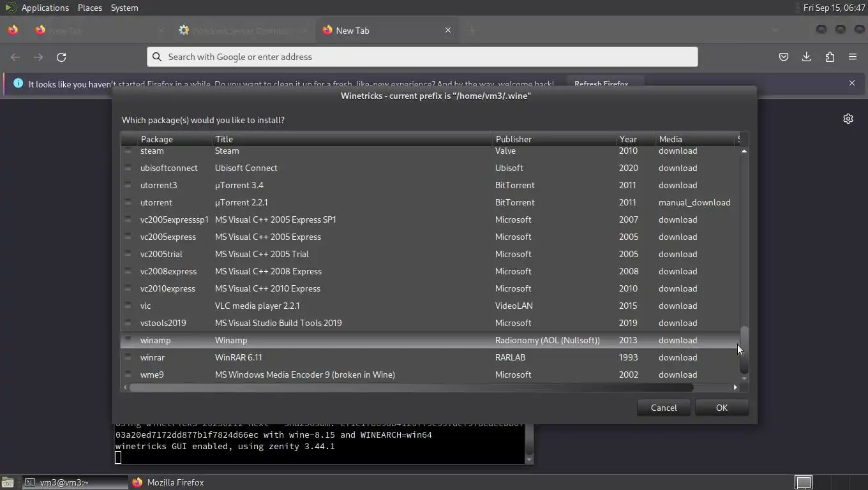The width and height of the screenshot is (868, 490).
Task: Check the ubisoftconnect package checkbox
Action: click(128, 168)
